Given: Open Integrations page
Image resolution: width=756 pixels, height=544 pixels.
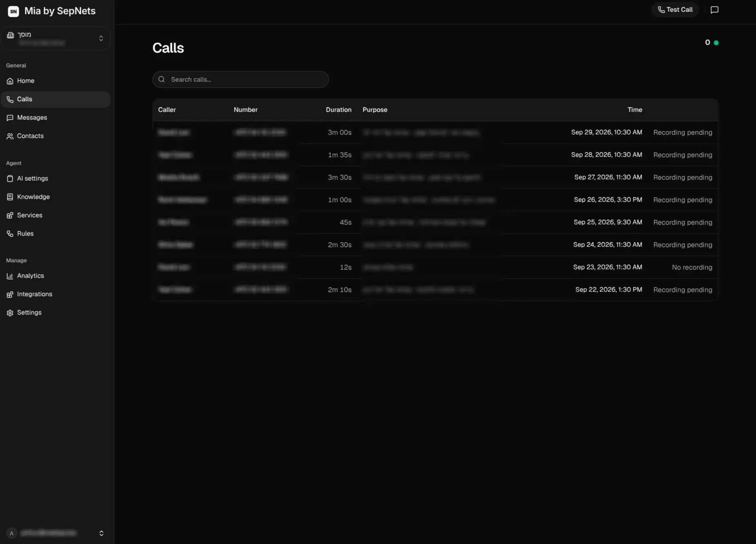Looking at the screenshot, I should coord(56,294).
